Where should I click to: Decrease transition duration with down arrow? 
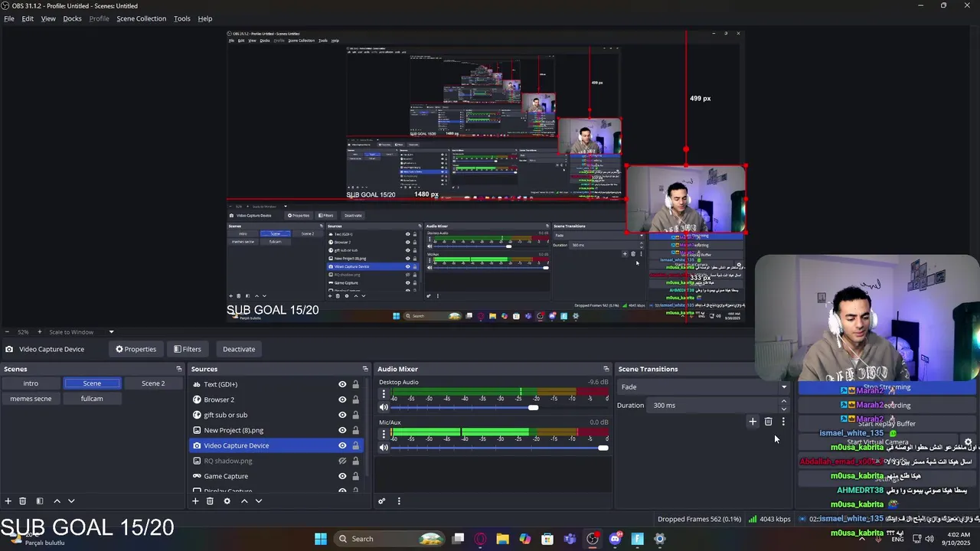783,409
